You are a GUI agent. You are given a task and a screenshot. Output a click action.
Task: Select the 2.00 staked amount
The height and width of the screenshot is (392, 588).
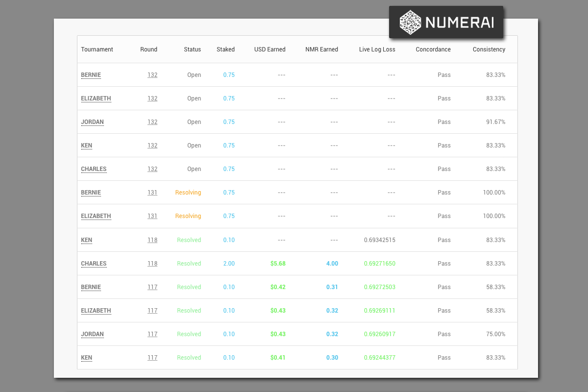point(229,264)
